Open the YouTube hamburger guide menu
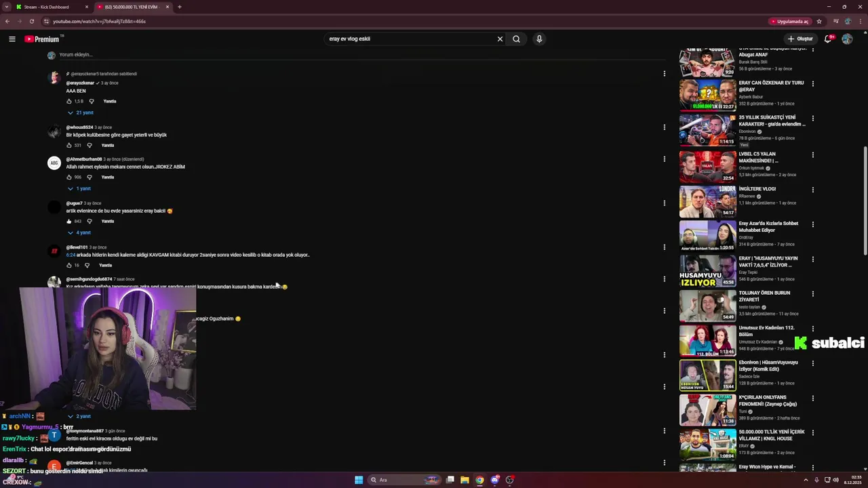This screenshot has height=488, width=868. point(12,39)
